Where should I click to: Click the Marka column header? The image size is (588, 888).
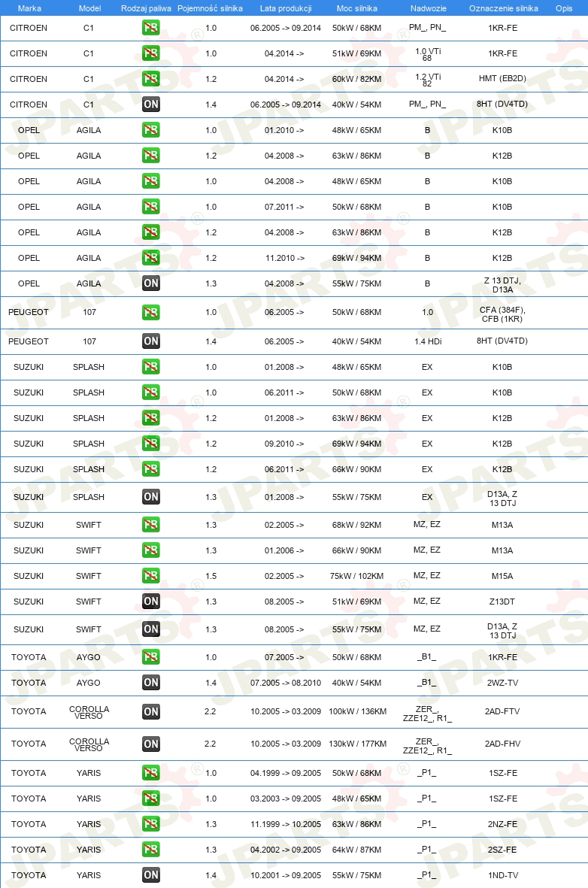click(x=29, y=8)
